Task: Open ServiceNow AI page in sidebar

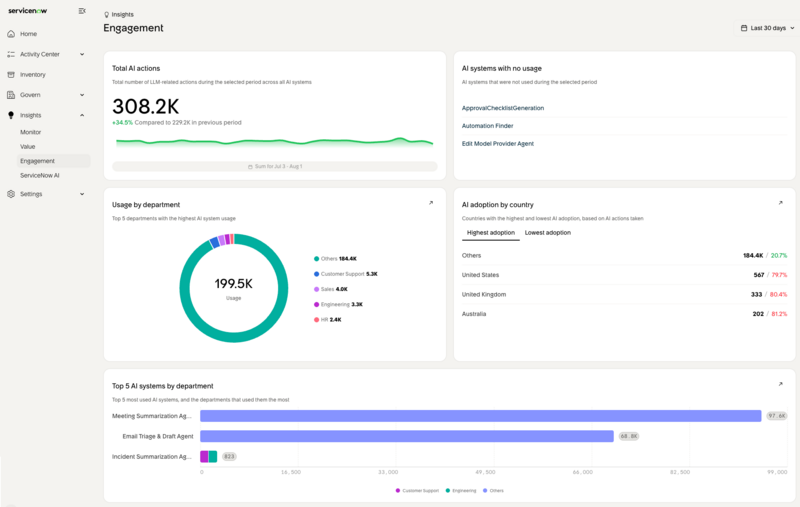Action: (40, 175)
